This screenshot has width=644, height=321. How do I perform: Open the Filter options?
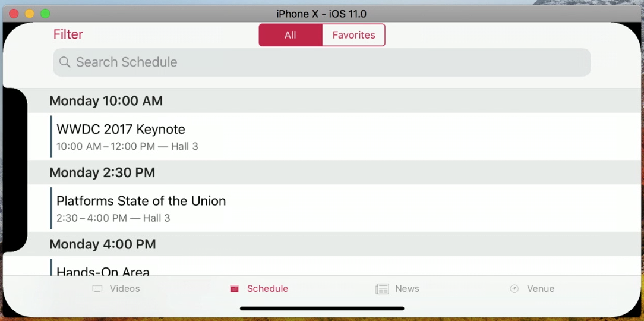pos(68,34)
